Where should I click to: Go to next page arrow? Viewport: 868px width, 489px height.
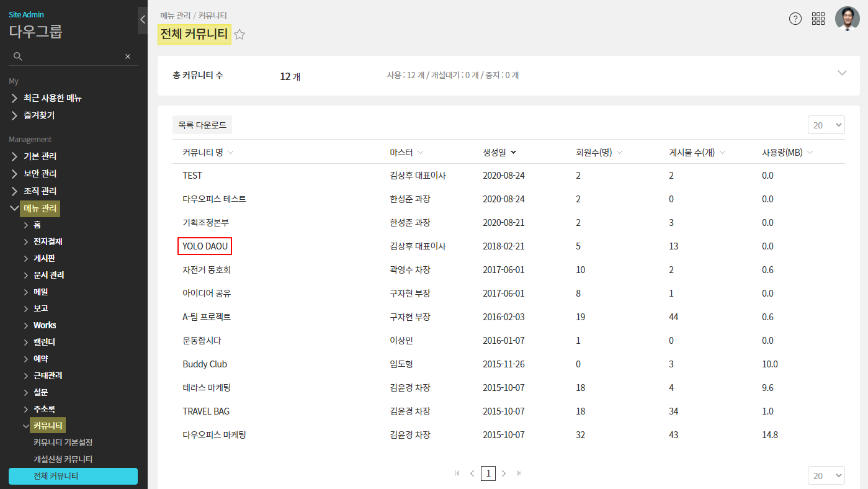point(504,473)
